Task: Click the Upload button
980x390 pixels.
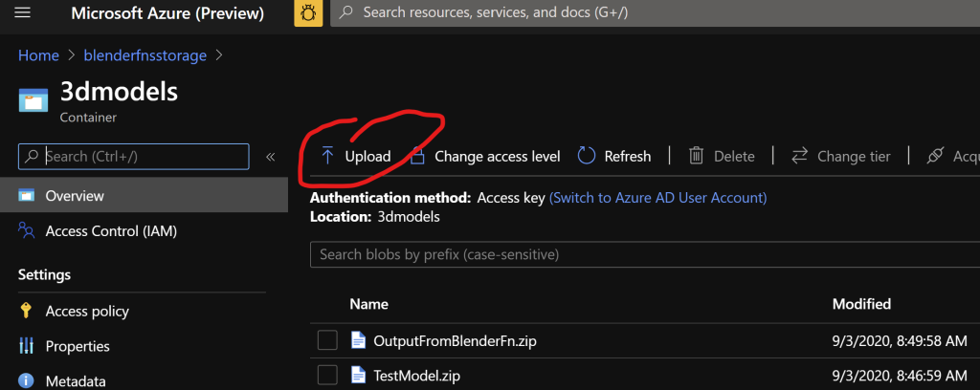Action: pos(355,157)
